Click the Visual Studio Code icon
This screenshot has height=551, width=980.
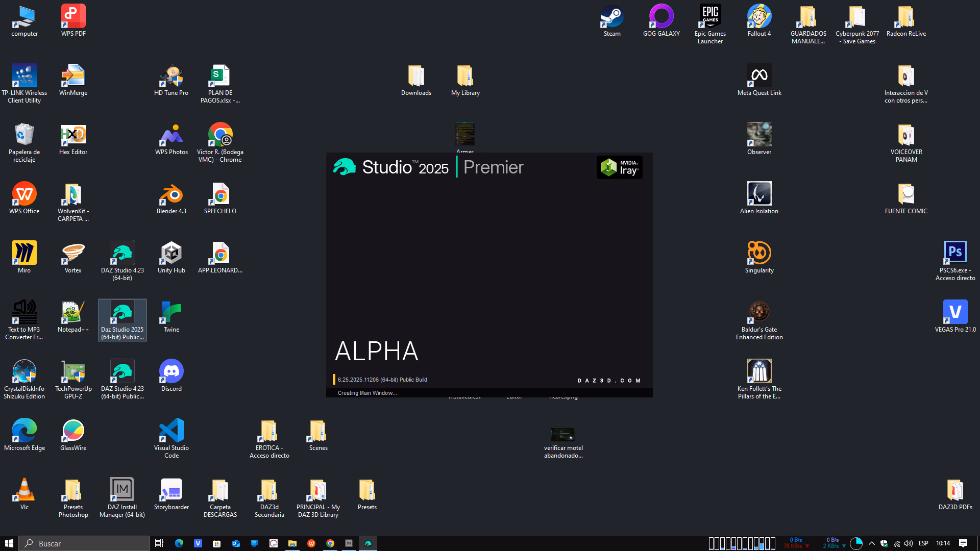pyautogui.click(x=171, y=431)
